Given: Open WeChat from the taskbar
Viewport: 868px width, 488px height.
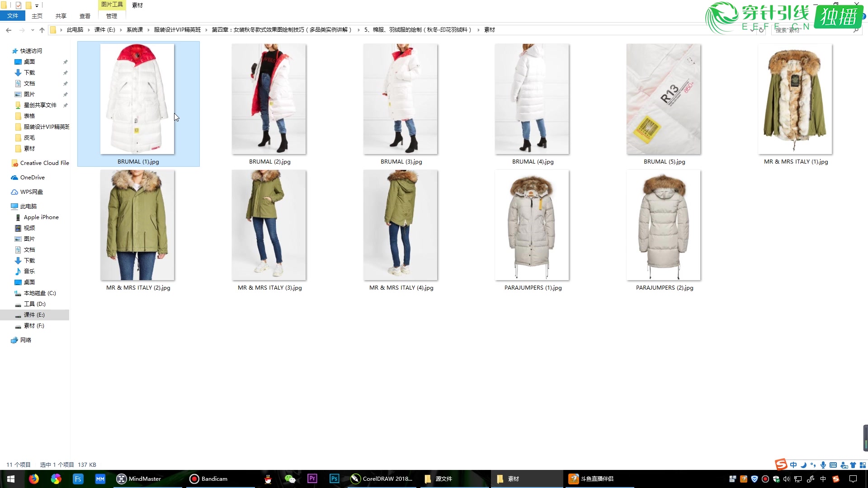Looking at the screenshot, I should coord(290,479).
